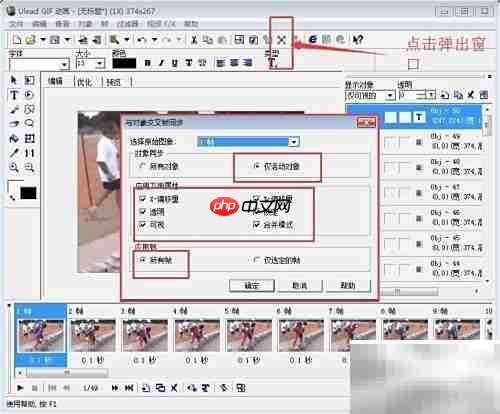Click the Play animation button
500x414 pixels.
coord(20,388)
